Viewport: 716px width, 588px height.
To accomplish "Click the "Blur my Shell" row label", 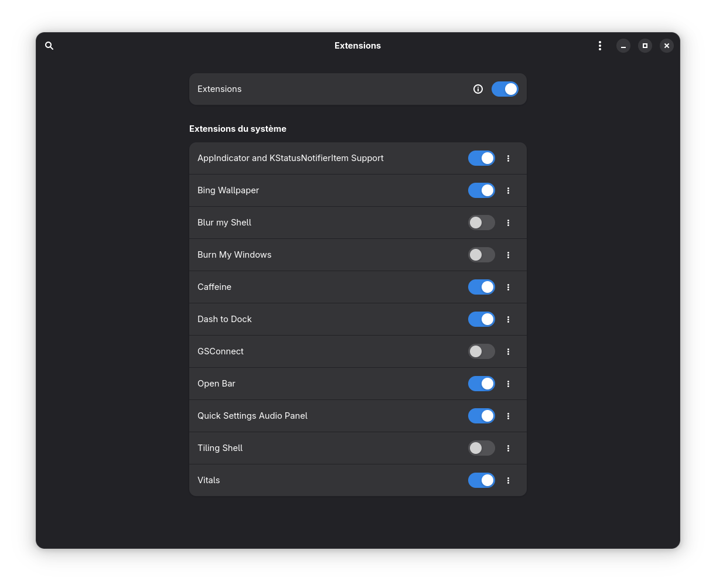I will point(224,223).
